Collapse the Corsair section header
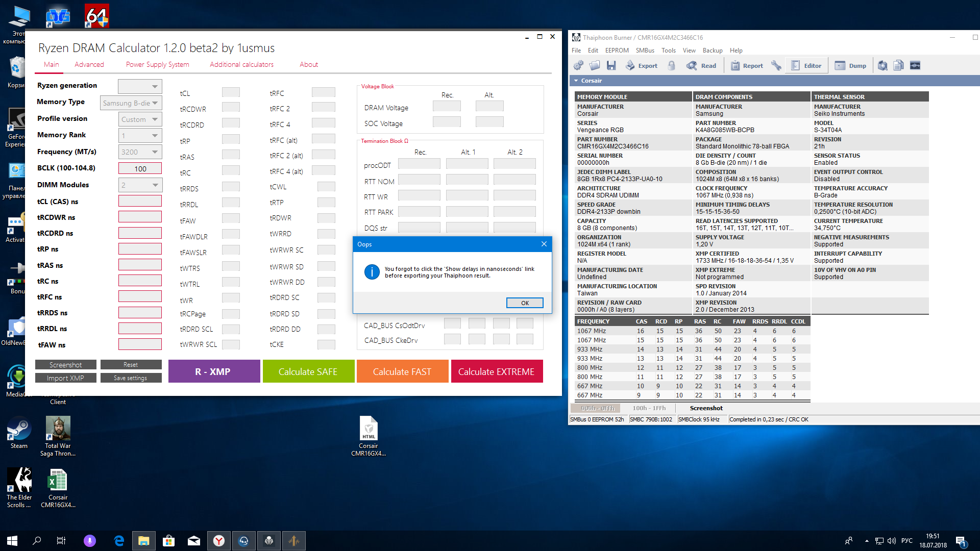 tap(576, 81)
